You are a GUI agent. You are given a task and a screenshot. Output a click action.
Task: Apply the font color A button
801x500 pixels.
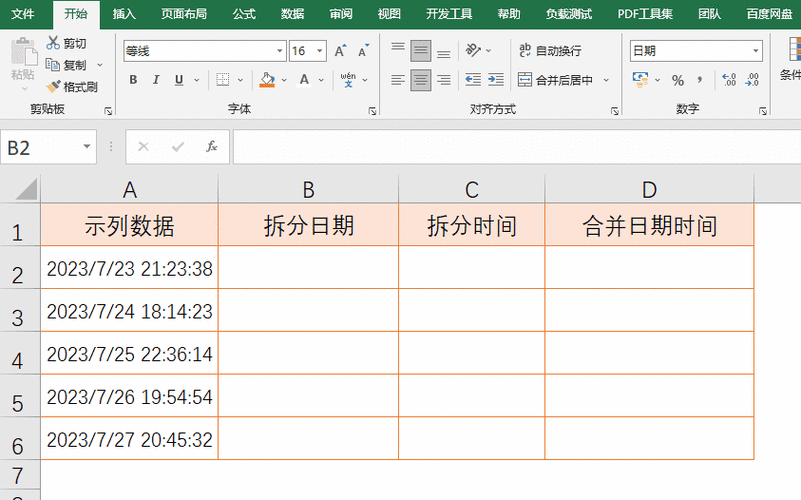[x=304, y=80]
